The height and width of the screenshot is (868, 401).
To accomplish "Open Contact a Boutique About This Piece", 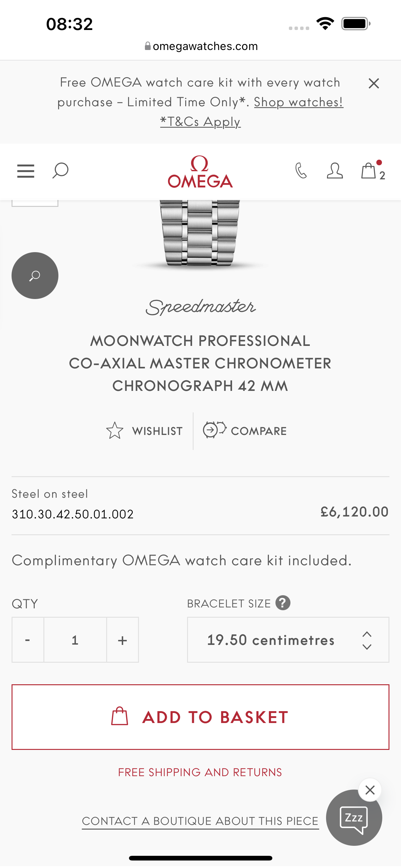I will tap(200, 821).
